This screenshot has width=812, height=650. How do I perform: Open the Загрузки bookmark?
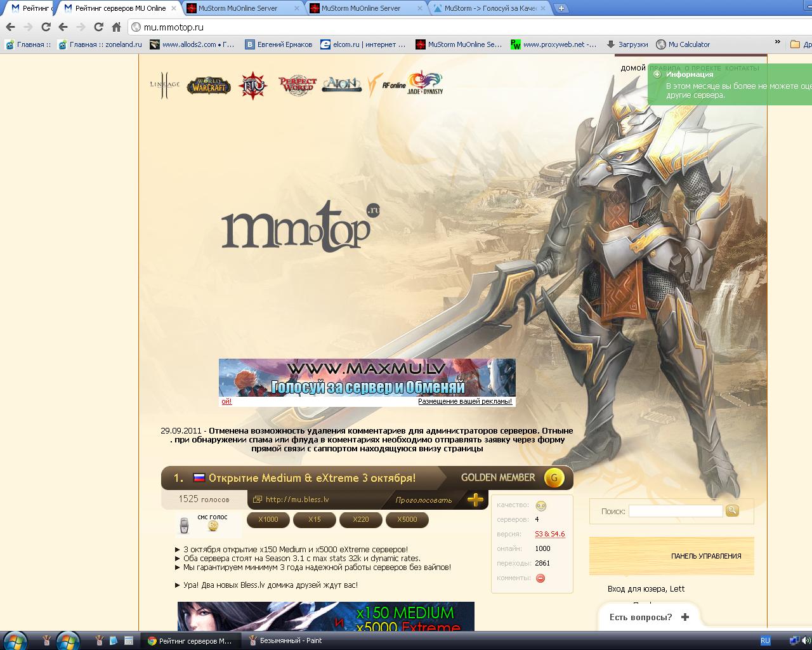[627, 44]
